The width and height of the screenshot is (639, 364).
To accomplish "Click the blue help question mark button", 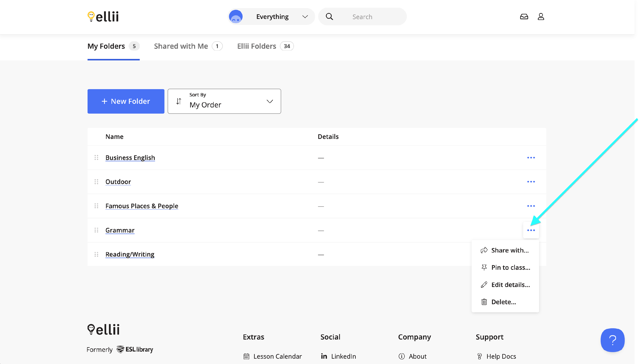I will point(612,340).
